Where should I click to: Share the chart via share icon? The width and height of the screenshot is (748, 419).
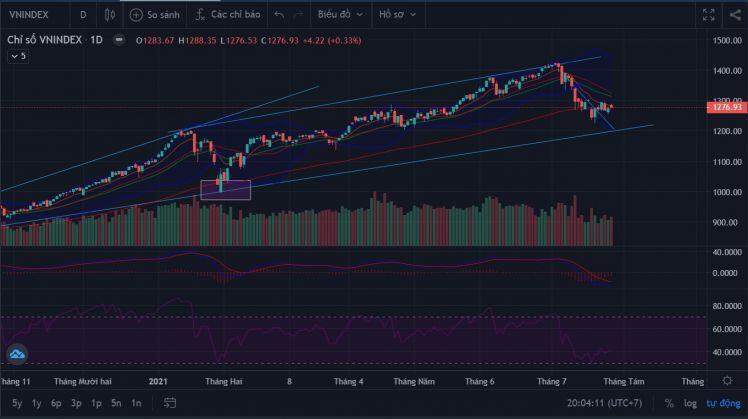click(735, 15)
